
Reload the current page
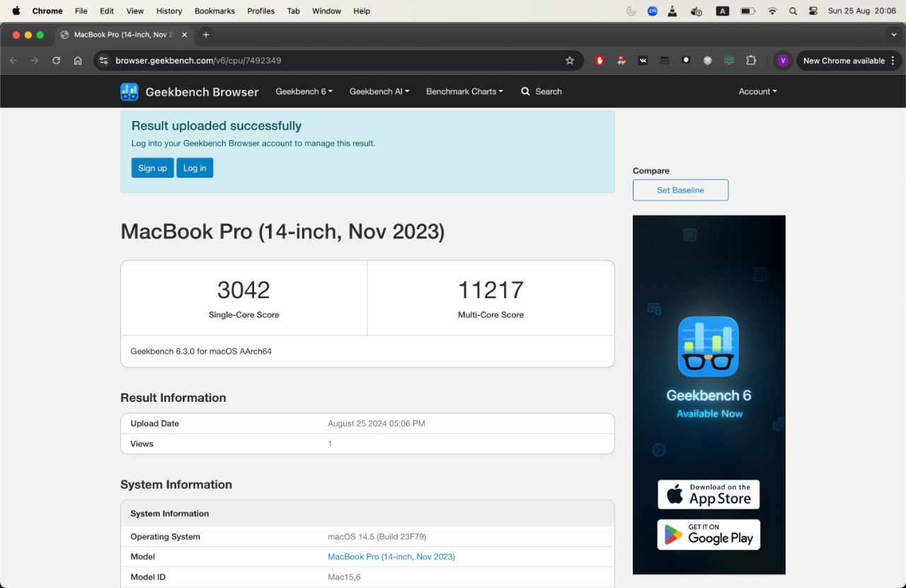pos(56,60)
